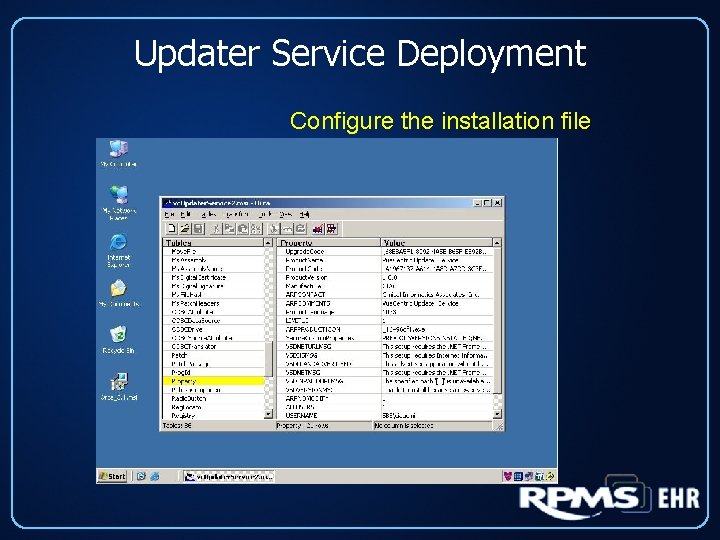Select the MsiDigitalCertificate table entry
Screen dimensions: 720x540
coord(214,277)
